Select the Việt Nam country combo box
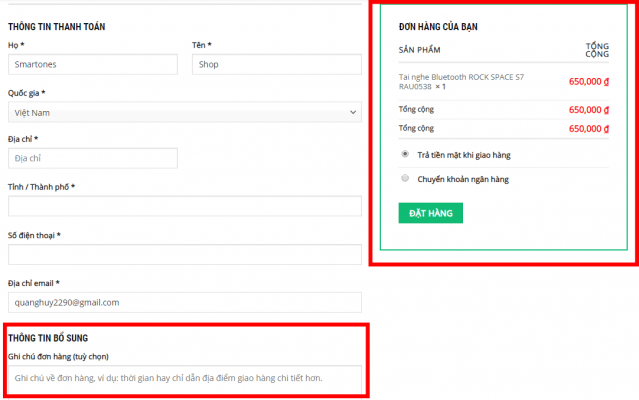This screenshot has width=639, height=400. (185, 112)
